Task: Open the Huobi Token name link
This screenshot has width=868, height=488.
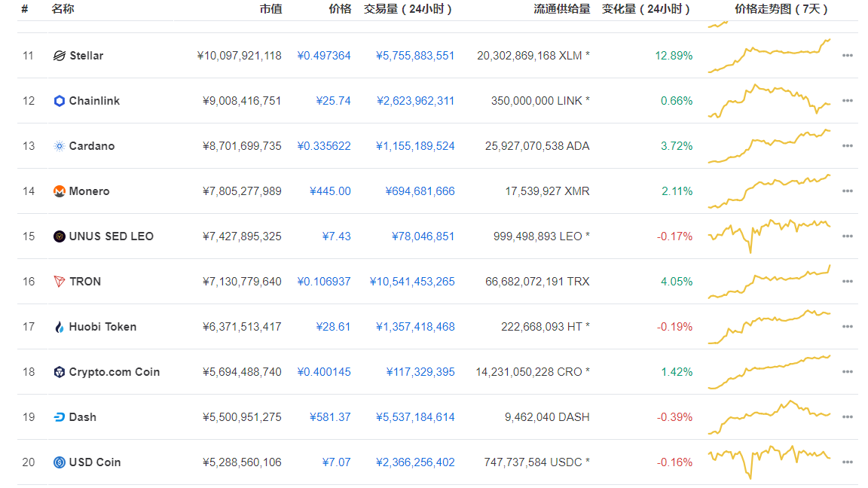Action: tap(102, 327)
